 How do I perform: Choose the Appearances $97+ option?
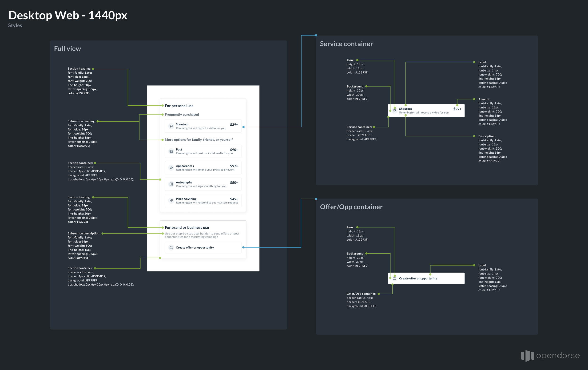coord(203,168)
